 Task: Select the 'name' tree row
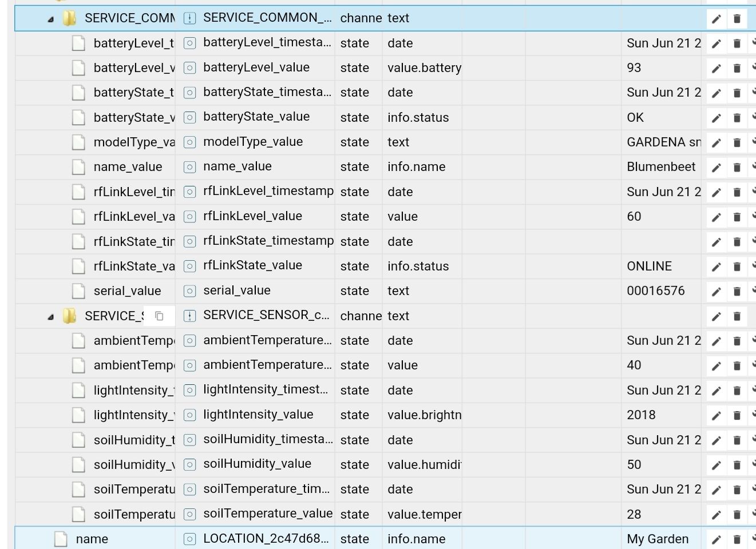pos(92,539)
